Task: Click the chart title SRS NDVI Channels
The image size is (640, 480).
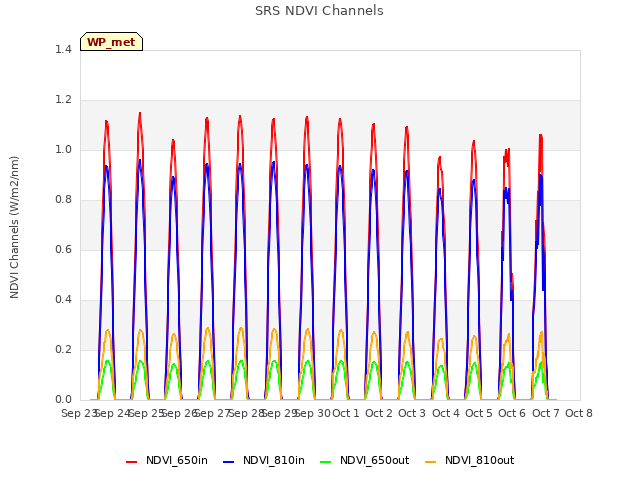Action: point(319,11)
